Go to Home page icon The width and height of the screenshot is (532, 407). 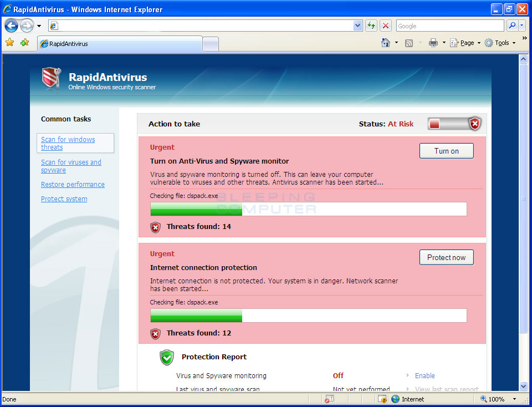(x=386, y=43)
